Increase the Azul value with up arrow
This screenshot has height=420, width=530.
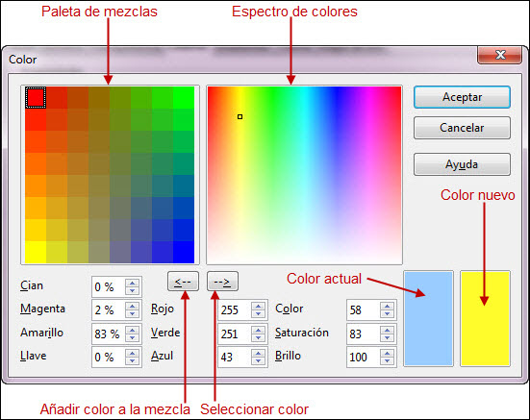(x=258, y=353)
